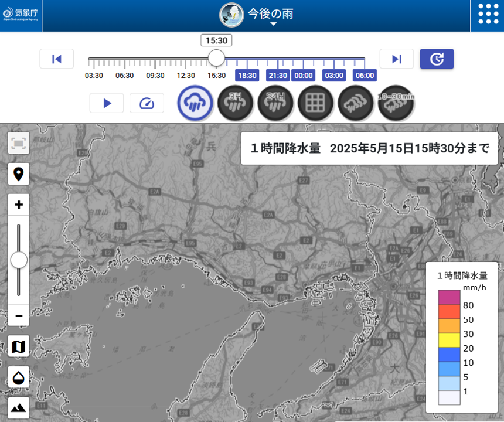The width and height of the screenshot is (504, 422).
Task: Select the 10~30min rainfall icon
Action: pyautogui.click(x=396, y=103)
